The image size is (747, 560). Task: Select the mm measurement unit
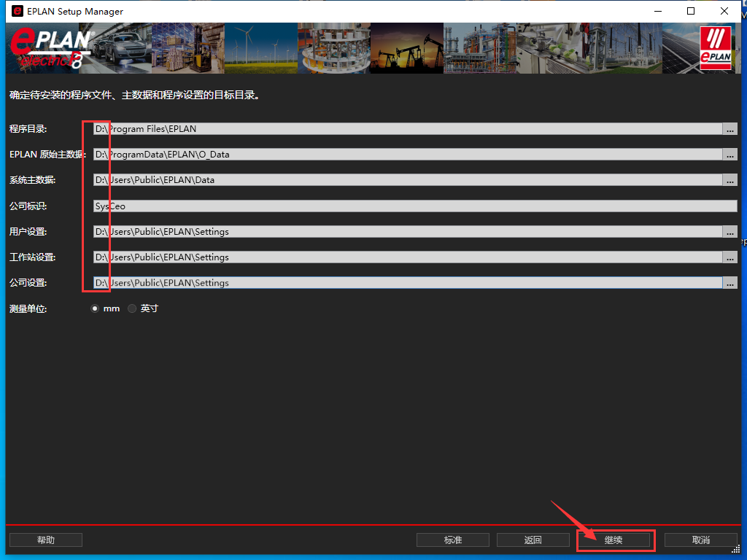[x=95, y=308]
